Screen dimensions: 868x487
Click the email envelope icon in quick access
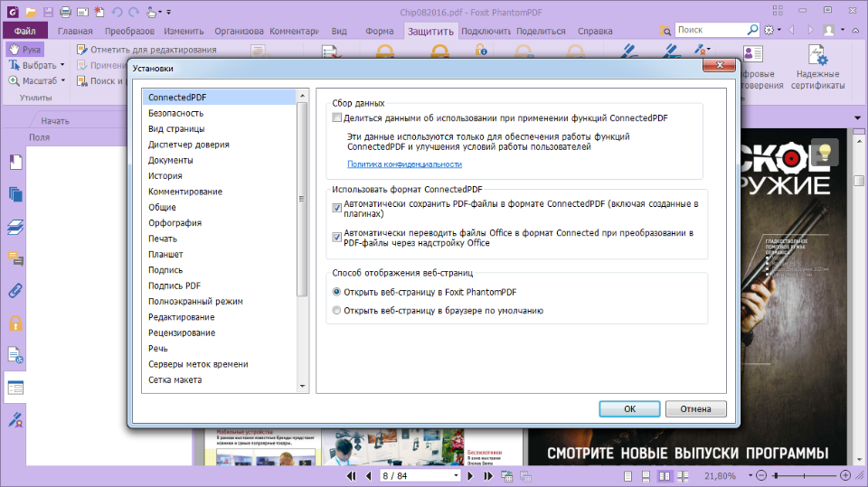[x=82, y=12]
